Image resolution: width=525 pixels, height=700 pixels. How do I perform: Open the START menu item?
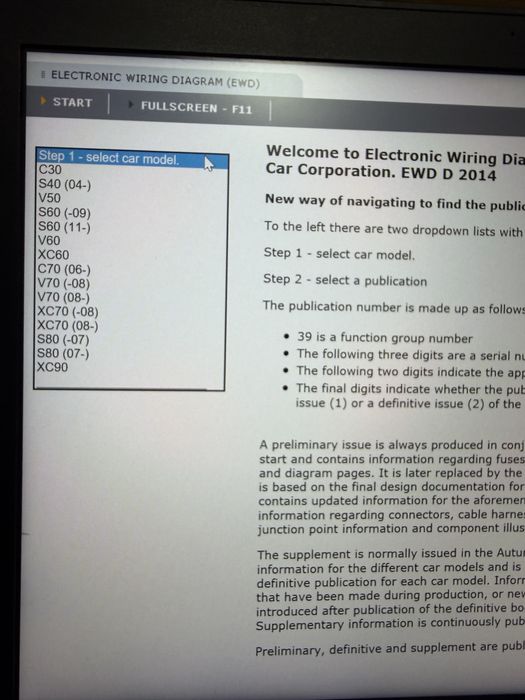[72, 102]
